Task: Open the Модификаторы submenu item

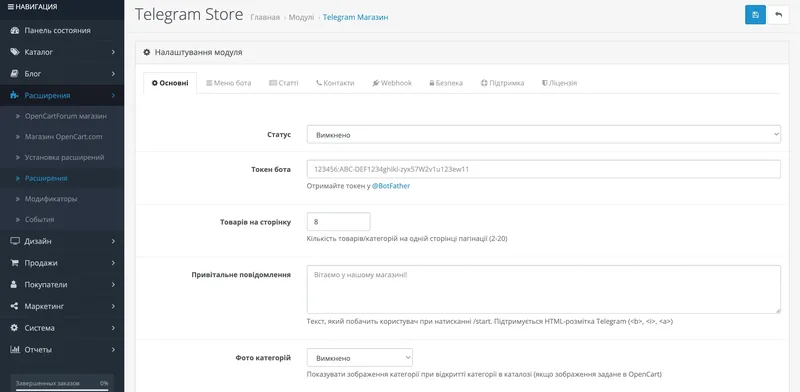Action: (51, 199)
